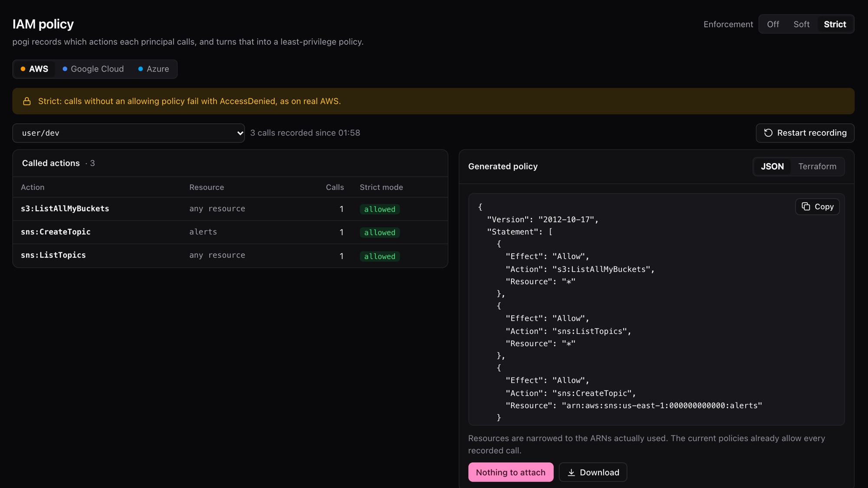Click the Strict mode column header
Image resolution: width=868 pixels, height=488 pixels.
point(381,187)
